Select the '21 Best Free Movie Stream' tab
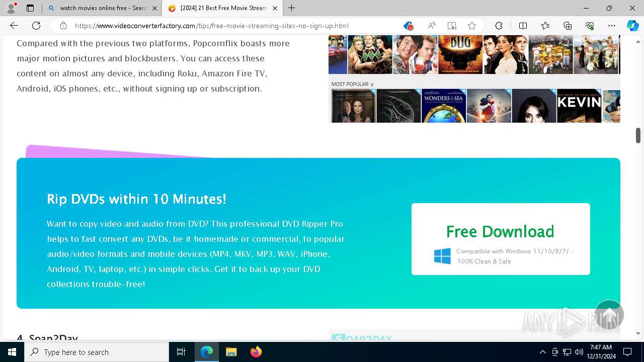The image size is (644, 362). [x=222, y=8]
